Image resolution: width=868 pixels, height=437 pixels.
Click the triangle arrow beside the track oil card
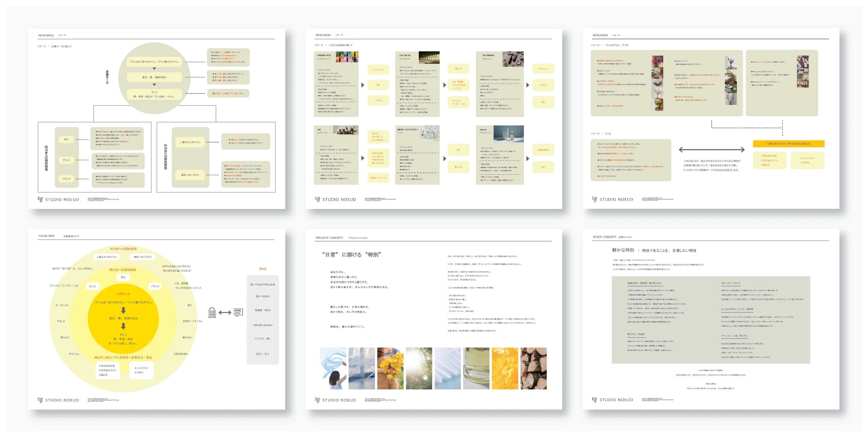528,159
